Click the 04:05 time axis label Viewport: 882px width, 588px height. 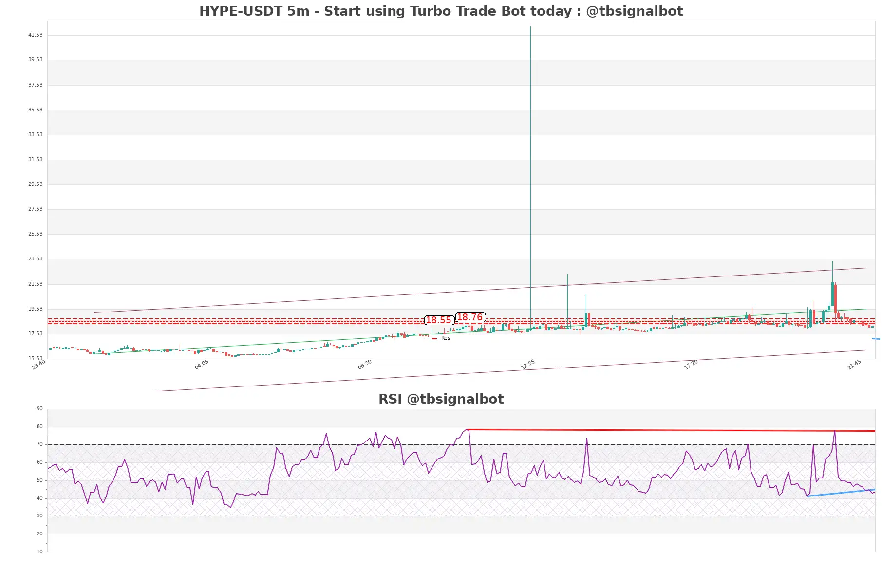(x=202, y=365)
